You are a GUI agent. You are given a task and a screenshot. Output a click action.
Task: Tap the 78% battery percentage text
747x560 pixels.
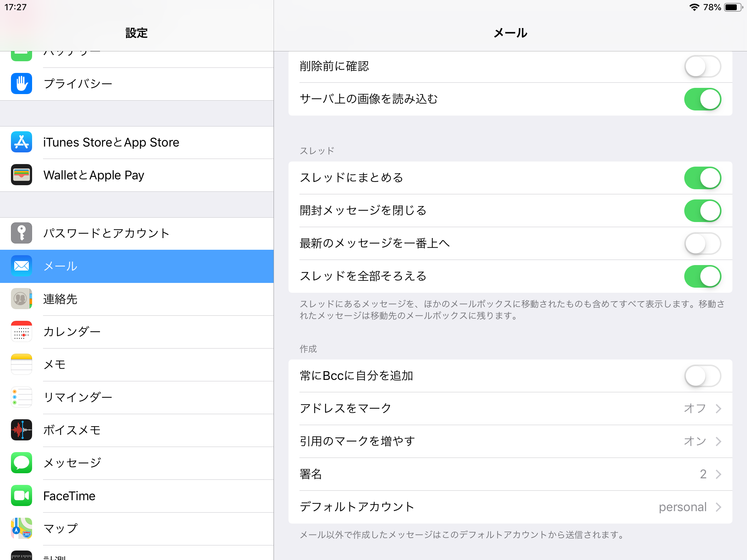[x=712, y=7]
